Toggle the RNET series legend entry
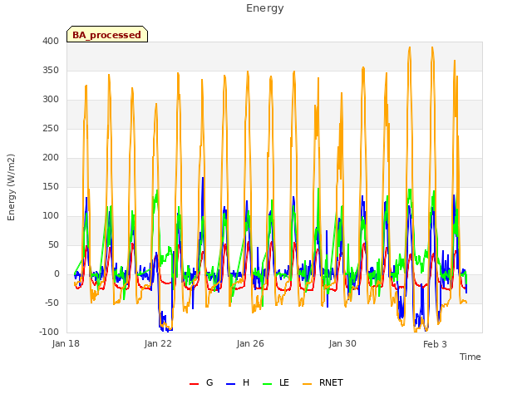 pyautogui.click(x=323, y=383)
